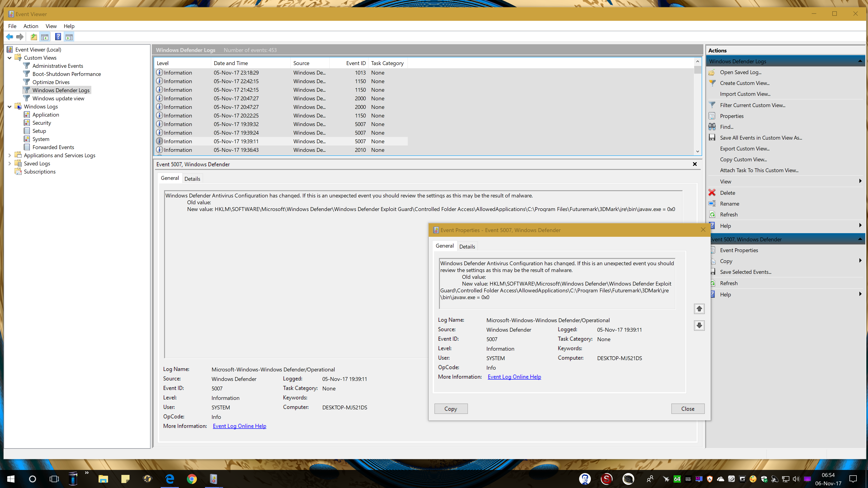Open the System log
Image resolution: width=868 pixels, height=488 pixels.
tap(41, 139)
